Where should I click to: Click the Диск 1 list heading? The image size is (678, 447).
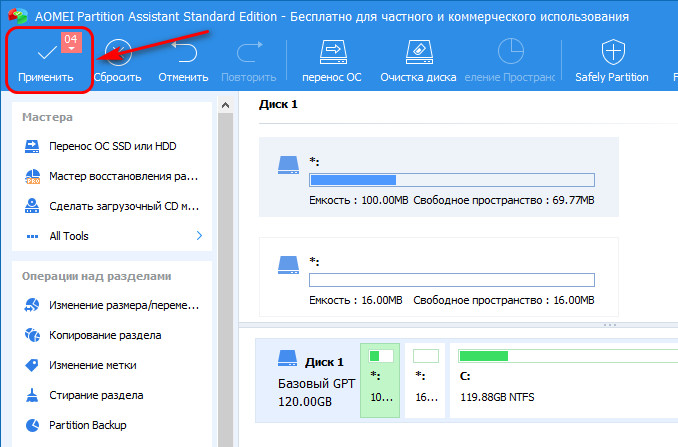coord(278,104)
